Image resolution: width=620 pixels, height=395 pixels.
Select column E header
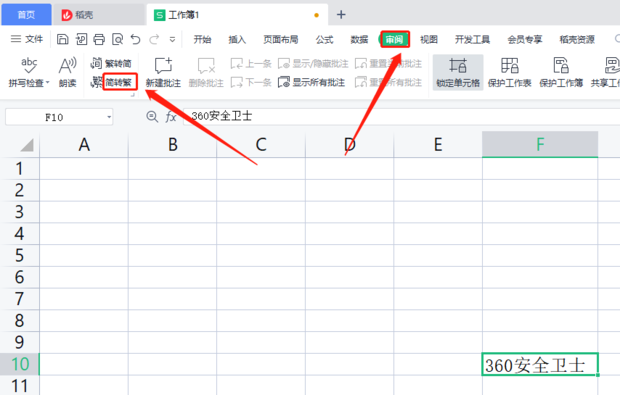pos(438,144)
